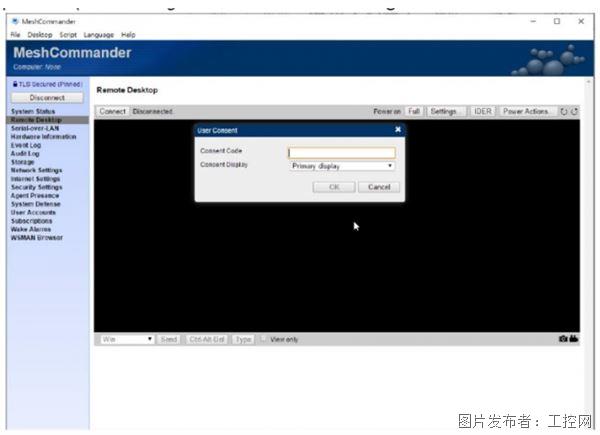600x435 pixels.
Task: Open Agent Presence section
Action: point(35,196)
